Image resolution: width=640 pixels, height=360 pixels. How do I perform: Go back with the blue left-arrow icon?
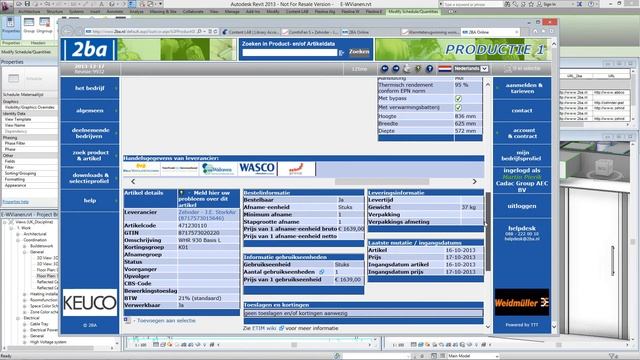(x=384, y=69)
